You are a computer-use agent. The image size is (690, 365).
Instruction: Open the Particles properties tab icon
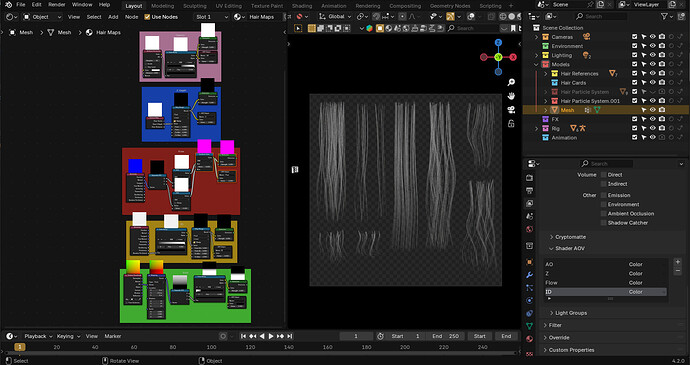[x=529, y=288]
